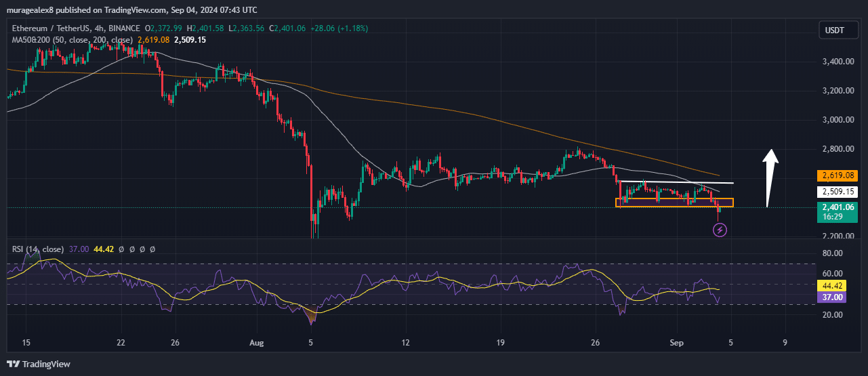This screenshot has height=376, width=868.
Task: Open the USDT currency selector
Action: pos(833,30)
